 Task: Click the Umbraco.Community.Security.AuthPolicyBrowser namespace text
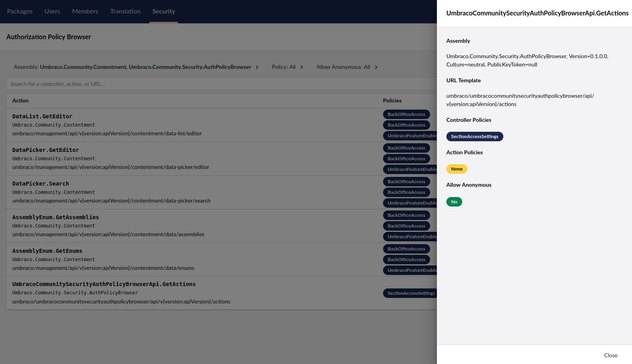pyautogui.click(x=75, y=293)
